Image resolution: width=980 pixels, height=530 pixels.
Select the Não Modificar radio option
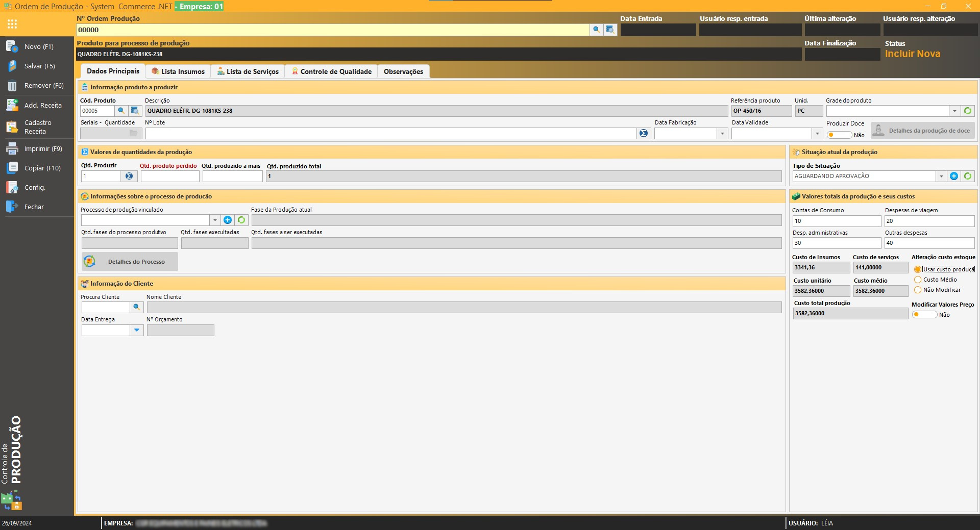click(x=918, y=290)
